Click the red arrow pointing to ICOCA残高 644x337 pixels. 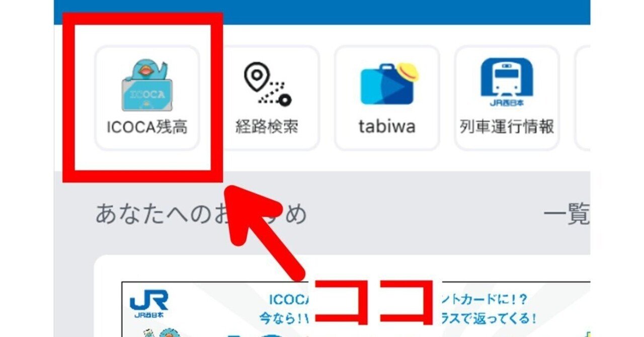point(263,232)
